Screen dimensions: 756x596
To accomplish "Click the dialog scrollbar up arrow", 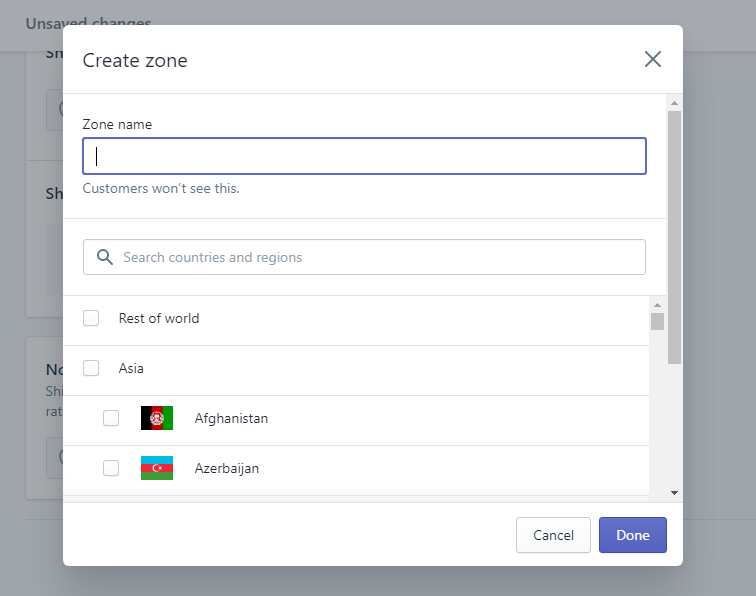I will [x=674, y=103].
